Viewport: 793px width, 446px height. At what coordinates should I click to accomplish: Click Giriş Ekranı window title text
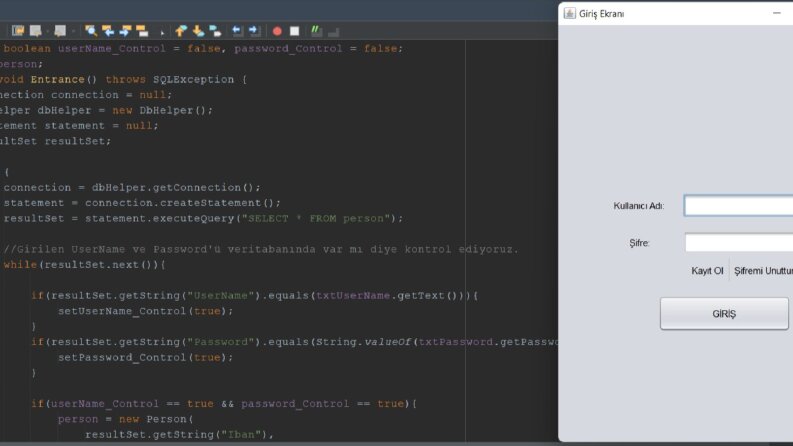(x=601, y=14)
